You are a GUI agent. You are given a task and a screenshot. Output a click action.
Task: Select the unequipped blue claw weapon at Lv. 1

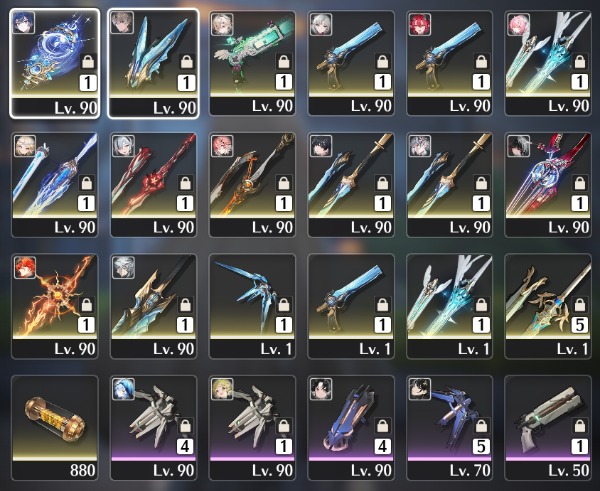click(x=252, y=306)
